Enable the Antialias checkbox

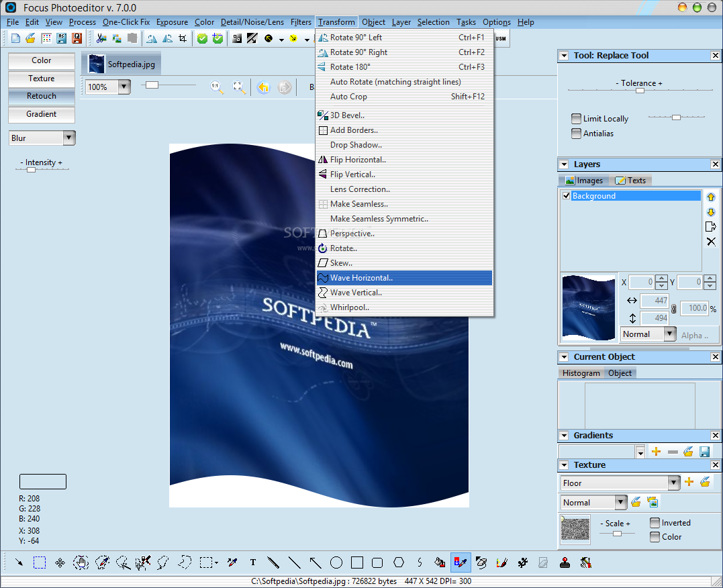[x=576, y=134]
